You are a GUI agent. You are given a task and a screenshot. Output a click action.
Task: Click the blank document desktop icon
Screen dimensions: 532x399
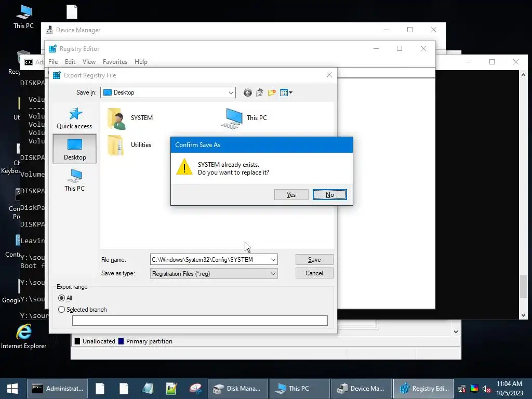72,12
